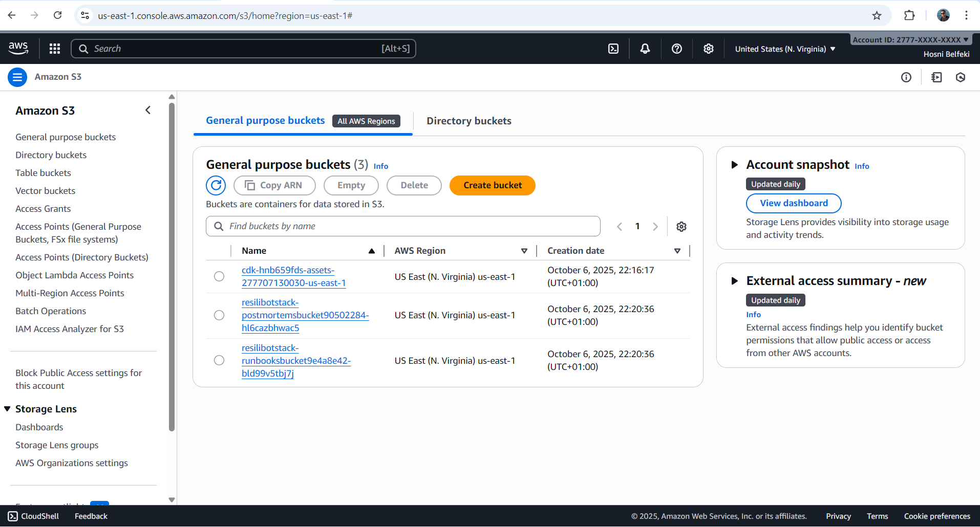The width and height of the screenshot is (980, 527).
Task: Open the console settings gear in top bar
Action: [x=709, y=49]
